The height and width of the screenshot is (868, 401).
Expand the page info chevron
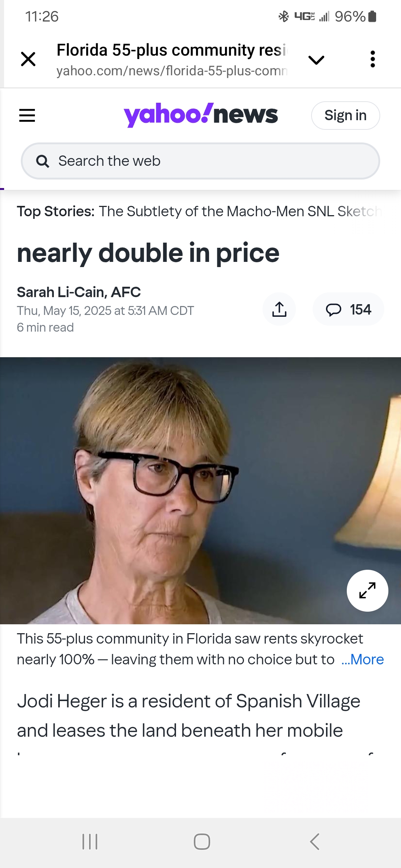316,60
